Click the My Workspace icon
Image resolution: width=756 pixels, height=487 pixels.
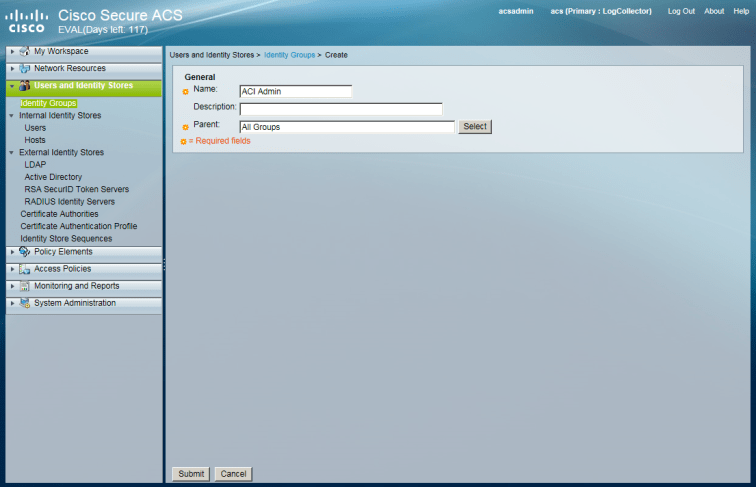pyautogui.click(x=25, y=51)
